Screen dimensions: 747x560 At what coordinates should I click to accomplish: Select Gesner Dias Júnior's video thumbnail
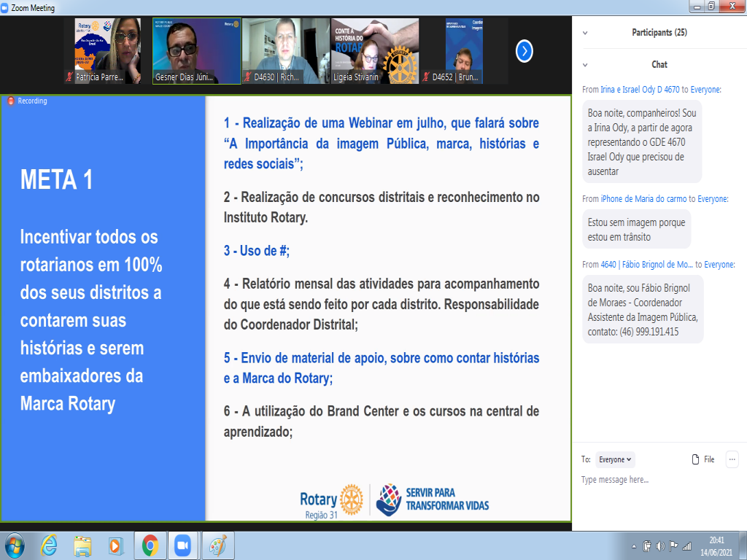coord(196,51)
